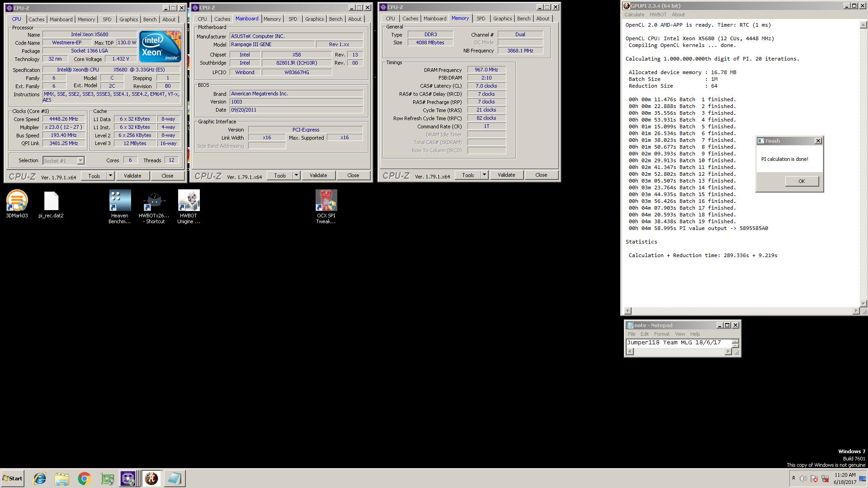
Task: Open Bench tab in first CPU-Z window
Action: (x=150, y=19)
